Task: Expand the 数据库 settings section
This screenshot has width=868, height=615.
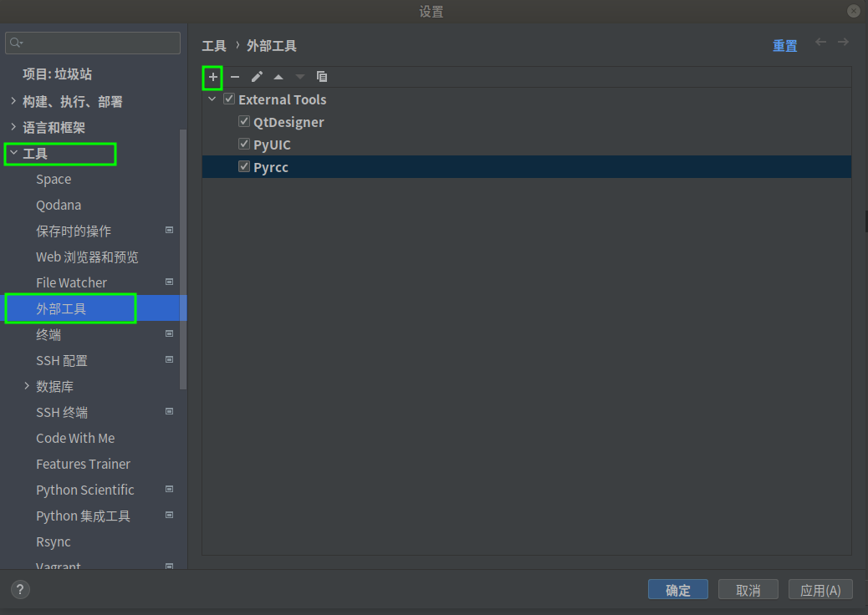Action: 27,386
